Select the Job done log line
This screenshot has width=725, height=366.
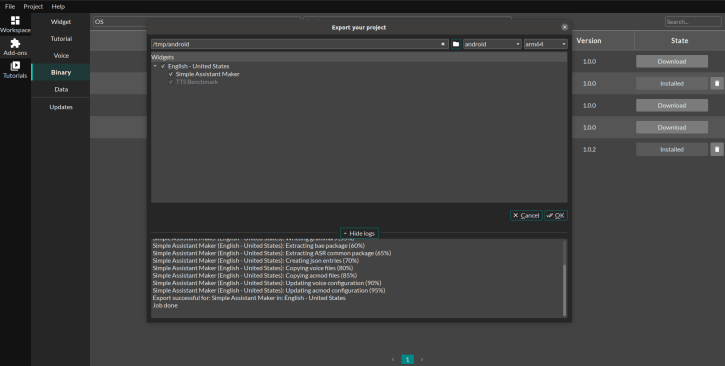pyautogui.click(x=165, y=305)
